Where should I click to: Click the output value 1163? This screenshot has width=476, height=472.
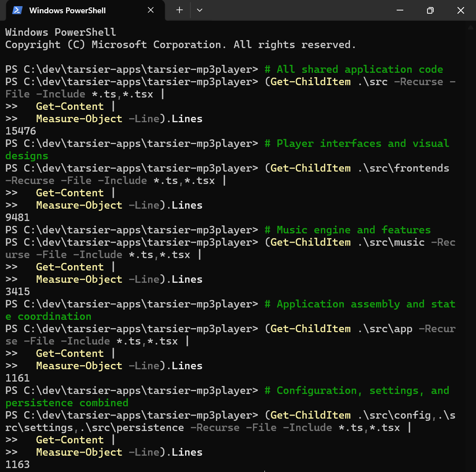coord(18,465)
